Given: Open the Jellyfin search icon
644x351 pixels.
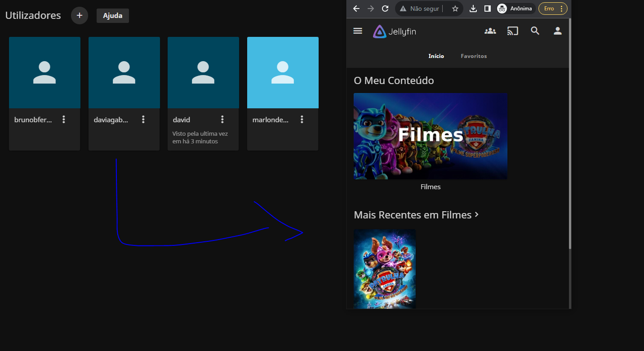Looking at the screenshot, I should pyautogui.click(x=535, y=31).
